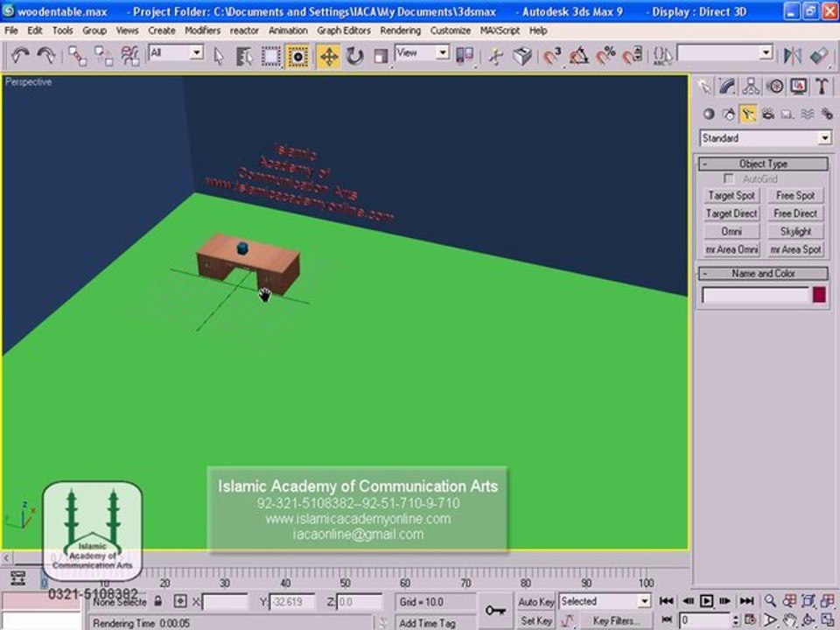Select the Cameras create category
Viewport: 840px width, 630px height.
(768, 114)
